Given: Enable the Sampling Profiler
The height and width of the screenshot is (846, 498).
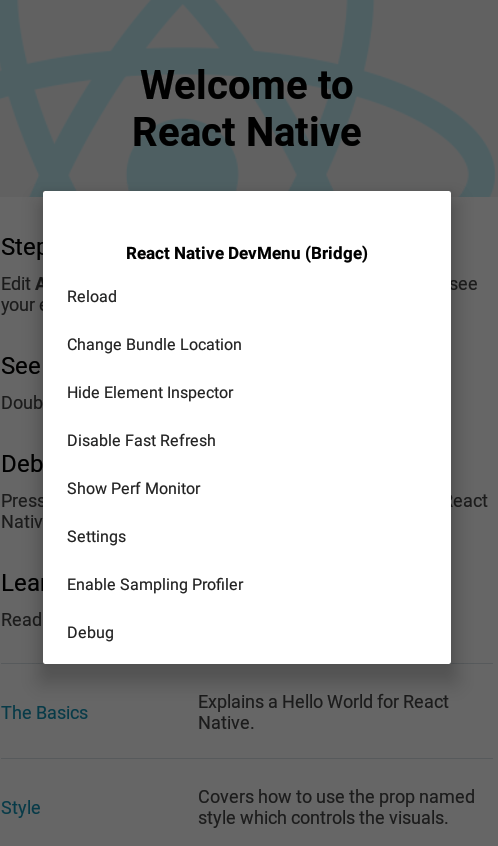Looking at the screenshot, I should (x=247, y=585).
